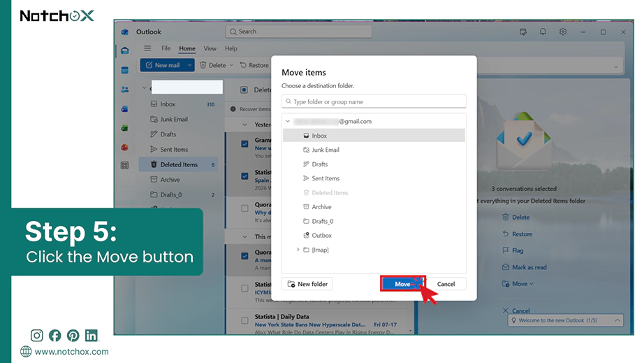The image size is (644, 363).
Task: Open the View menu tab
Action: click(210, 48)
